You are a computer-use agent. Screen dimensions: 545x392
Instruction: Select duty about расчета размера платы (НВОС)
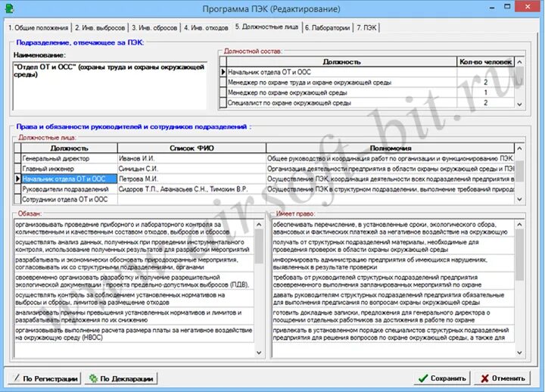(134, 334)
